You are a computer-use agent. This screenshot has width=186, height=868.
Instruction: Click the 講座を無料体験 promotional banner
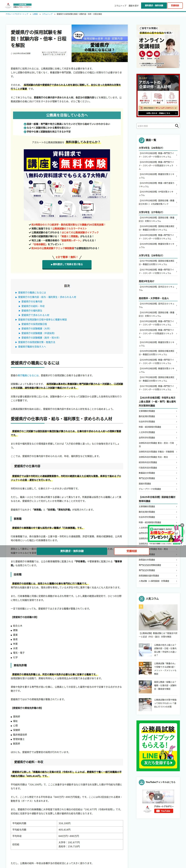tap(67, 185)
